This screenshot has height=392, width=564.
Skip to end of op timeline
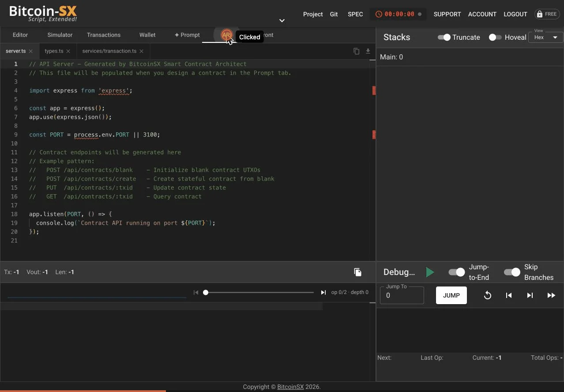point(323,292)
